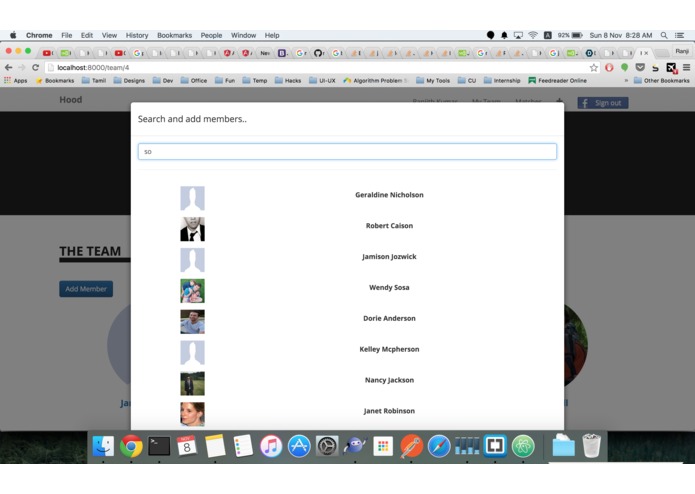Open the Apple menu
This screenshot has height=494, width=695.
[13, 35]
